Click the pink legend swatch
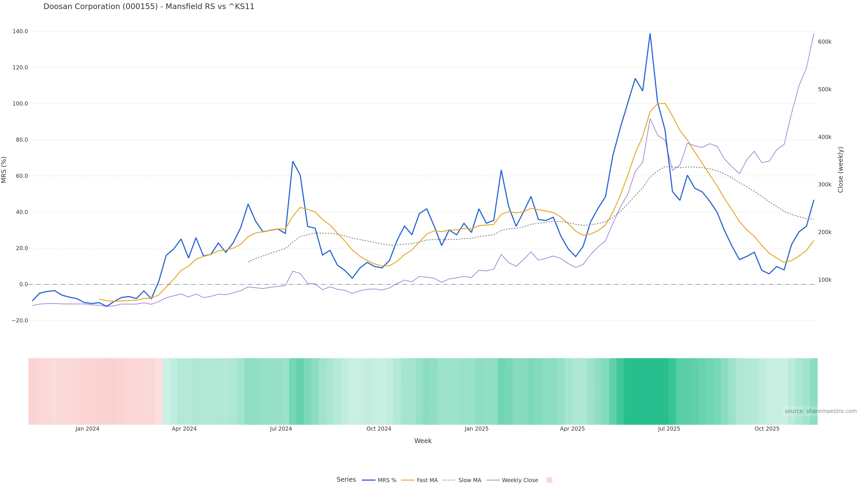 pos(549,480)
